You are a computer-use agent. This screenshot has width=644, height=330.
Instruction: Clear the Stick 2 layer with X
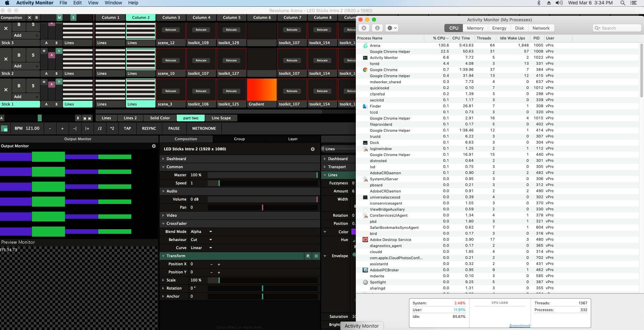point(6,59)
